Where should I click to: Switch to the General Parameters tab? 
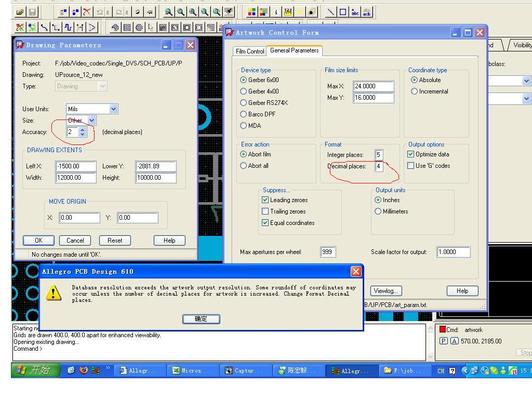tap(294, 50)
